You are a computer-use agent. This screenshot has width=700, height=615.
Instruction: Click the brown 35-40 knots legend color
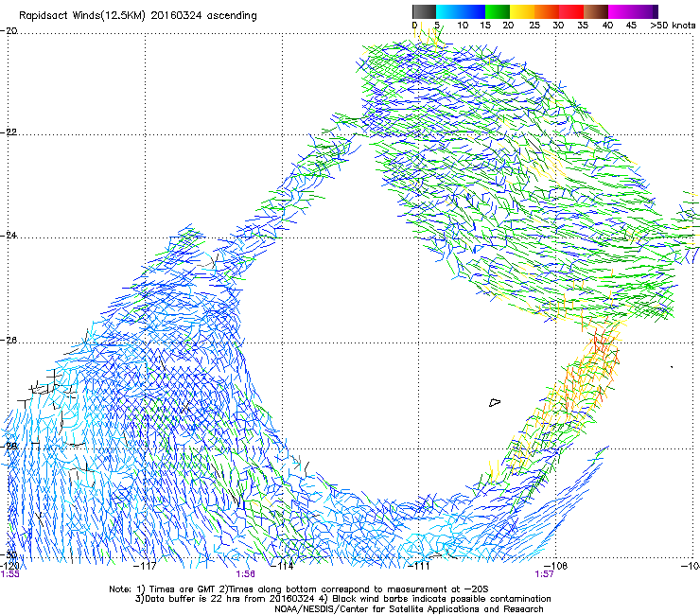596,11
